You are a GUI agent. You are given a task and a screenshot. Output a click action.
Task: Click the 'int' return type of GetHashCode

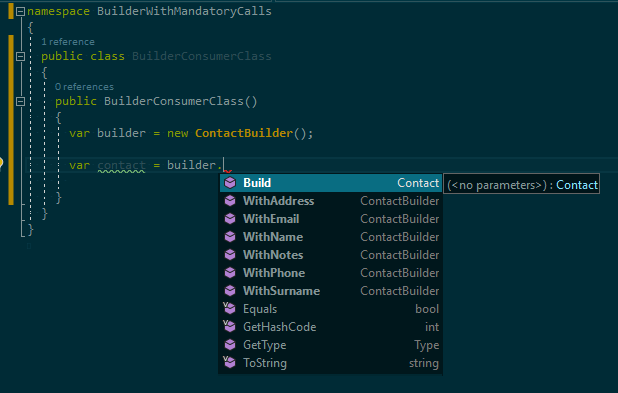coord(432,327)
